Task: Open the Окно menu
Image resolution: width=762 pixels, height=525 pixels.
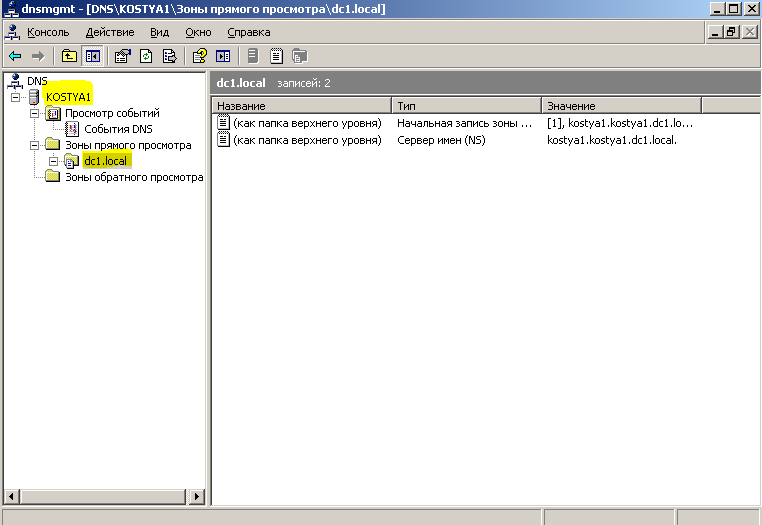Action: [198, 33]
